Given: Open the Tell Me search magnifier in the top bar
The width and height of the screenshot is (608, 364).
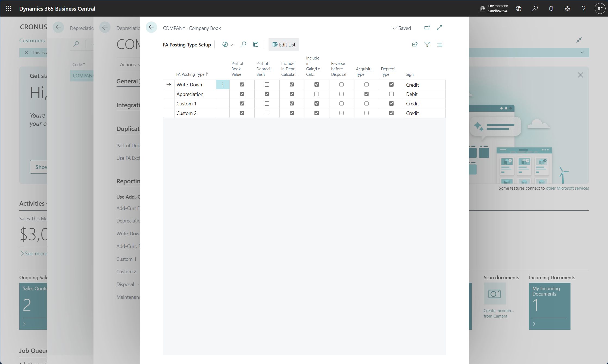Looking at the screenshot, I should pyautogui.click(x=535, y=8).
